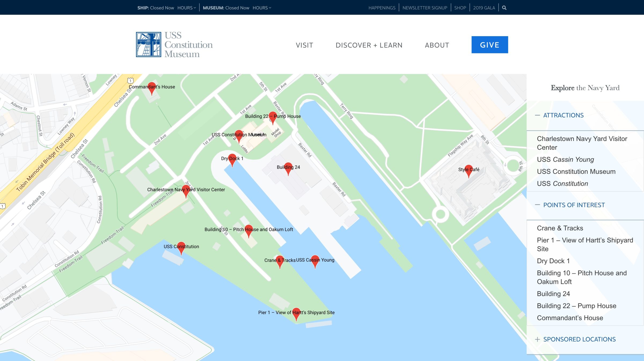
Task: Select the USS Constitution ship map pin
Action: pos(181,248)
